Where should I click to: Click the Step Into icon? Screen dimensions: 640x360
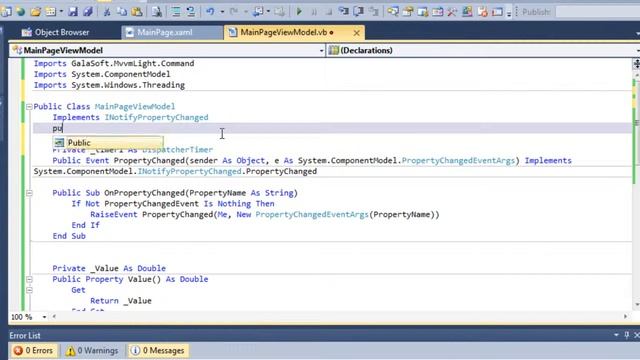pyautogui.click(x=344, y=12)
